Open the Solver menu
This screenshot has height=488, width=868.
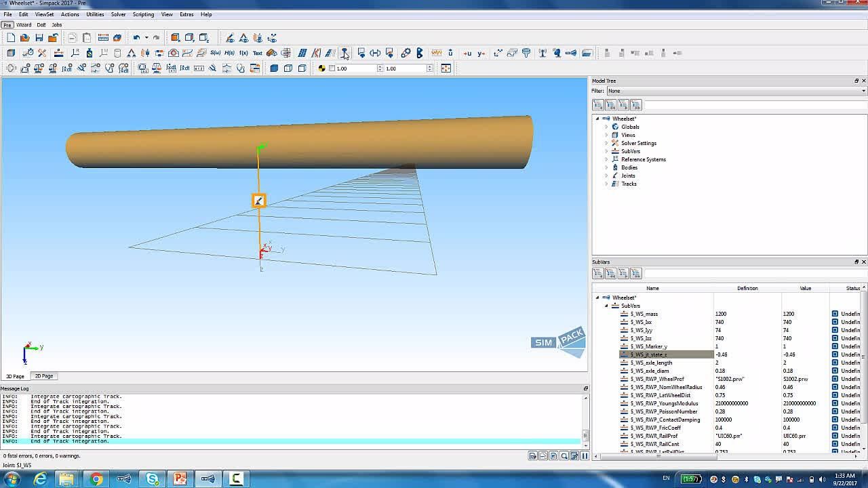[118, 14]
